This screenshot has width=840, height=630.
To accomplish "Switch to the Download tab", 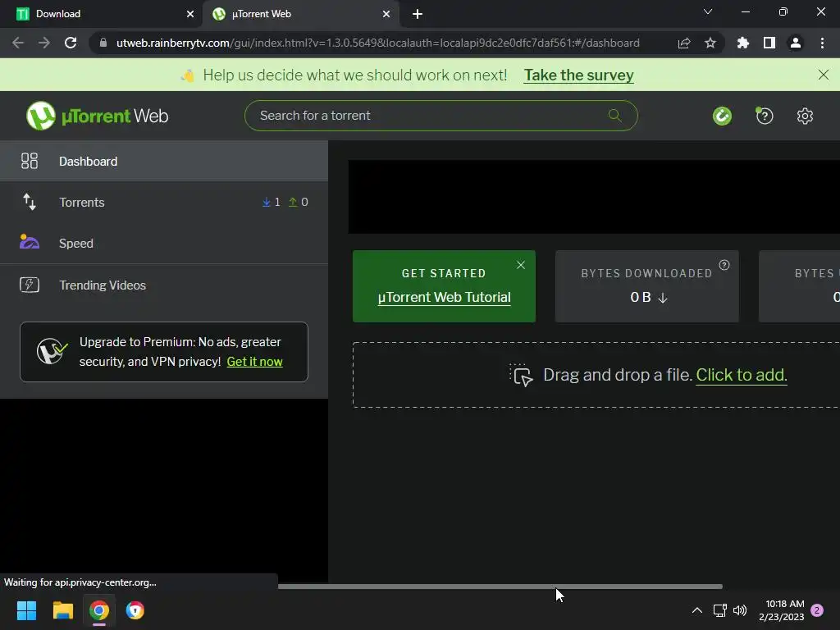I will click(101, 14).
